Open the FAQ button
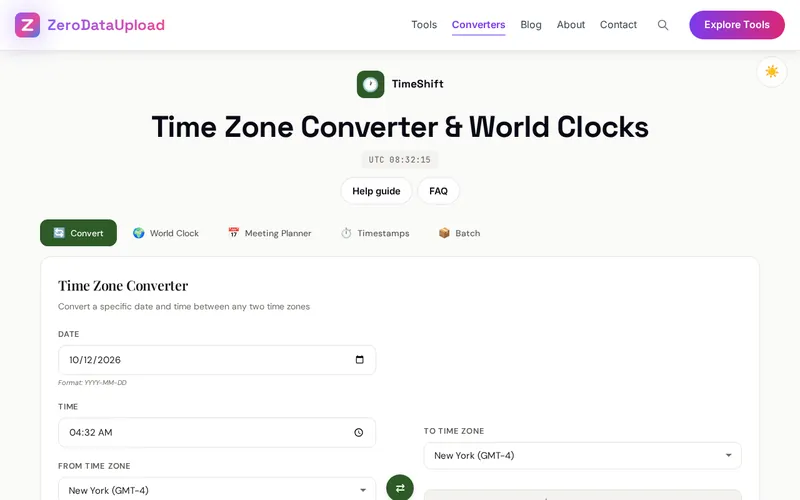Screen dimensions: 800x500 coord(438,191)
